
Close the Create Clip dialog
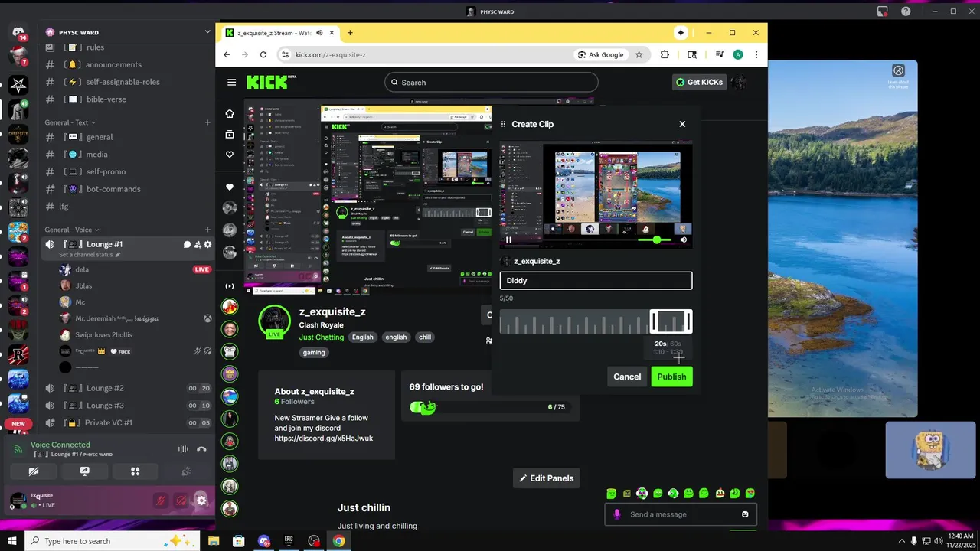(x=682, y=124)
